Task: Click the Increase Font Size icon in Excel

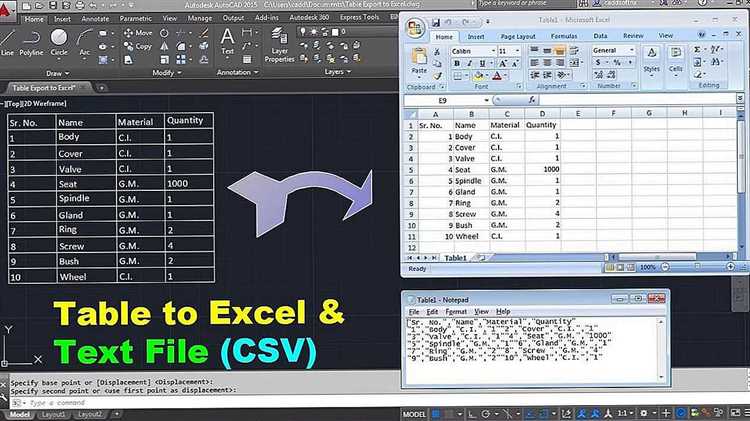Action: [x=503, y=63]
